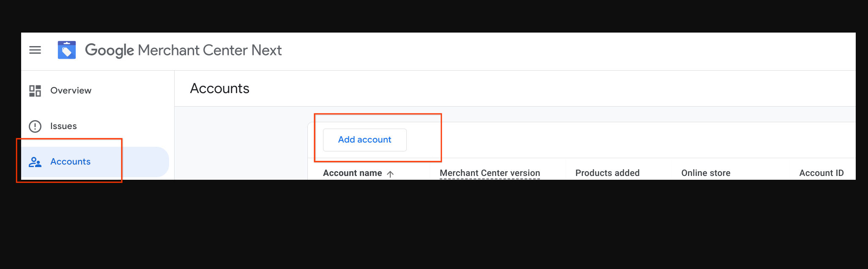The height and width of the screenshot is (269, 868).
Task: Click the Issues exclamation circle icon
Action: coord(35,126)
